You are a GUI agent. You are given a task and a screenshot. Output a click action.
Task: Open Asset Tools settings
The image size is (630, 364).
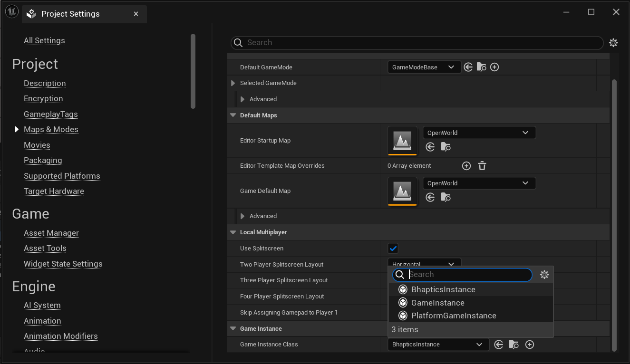pyautogui.click(x=45, y=248)
